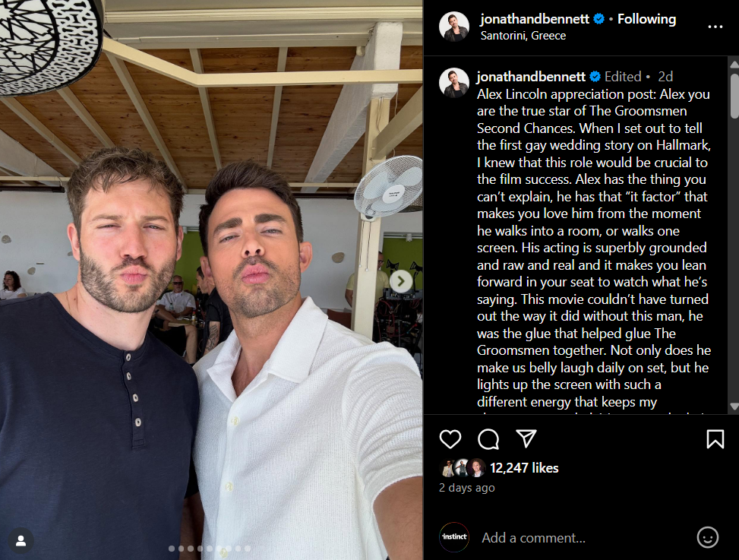The image size is (739, 560).
Task: Open the emoji picker in the comment field
Action: 706,537
